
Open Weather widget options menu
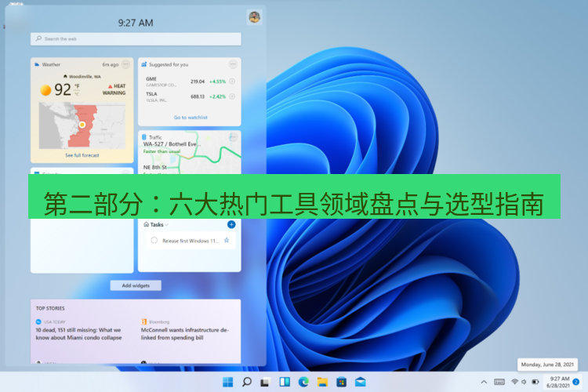click(126, 64)
